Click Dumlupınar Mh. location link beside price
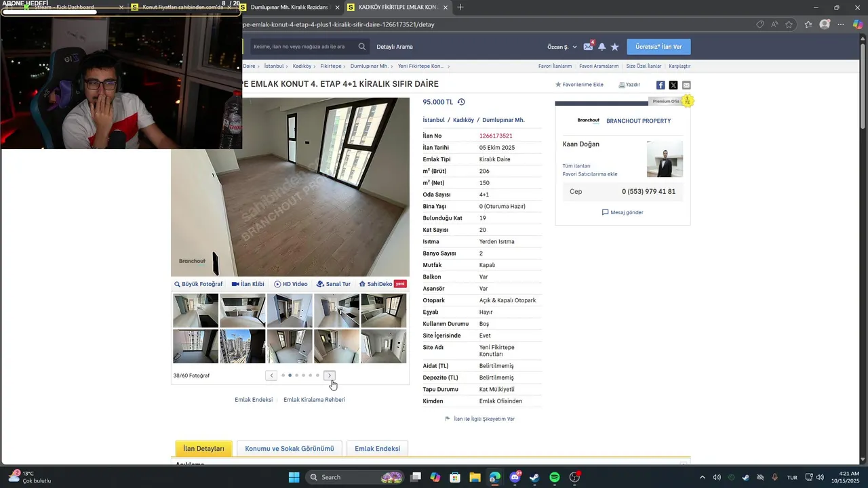Viewport: 868px width, 488px height. click(503, 120)
